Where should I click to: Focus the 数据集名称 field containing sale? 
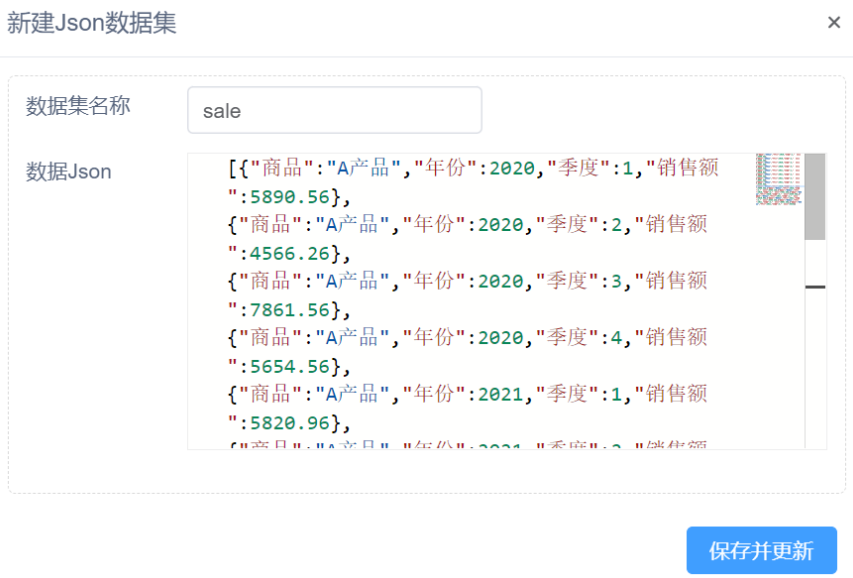pos(334,110)
